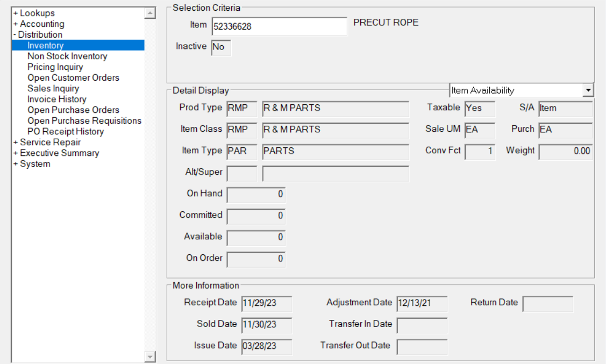Click the Item number input field

point(280,26)
